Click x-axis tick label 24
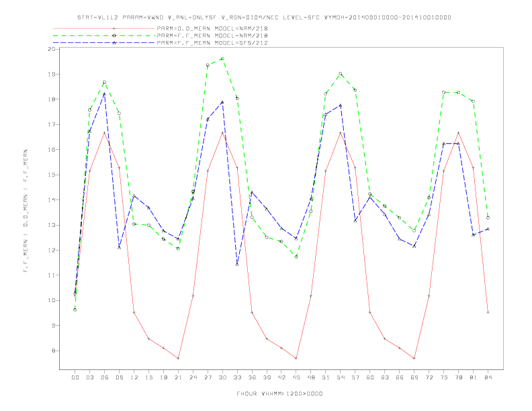The width and height of the screenshot is (532, 411). click(x=193, y=377)
